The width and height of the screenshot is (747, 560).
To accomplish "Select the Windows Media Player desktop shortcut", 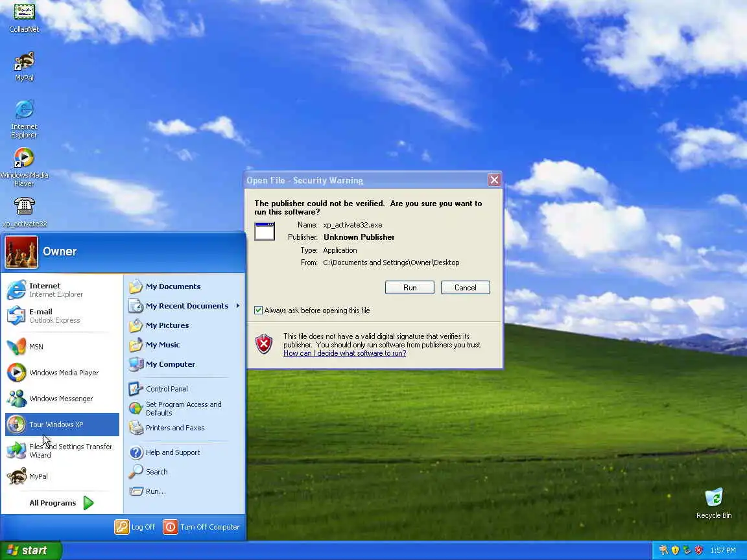I will pyautogui.click(x=24, y=167).
